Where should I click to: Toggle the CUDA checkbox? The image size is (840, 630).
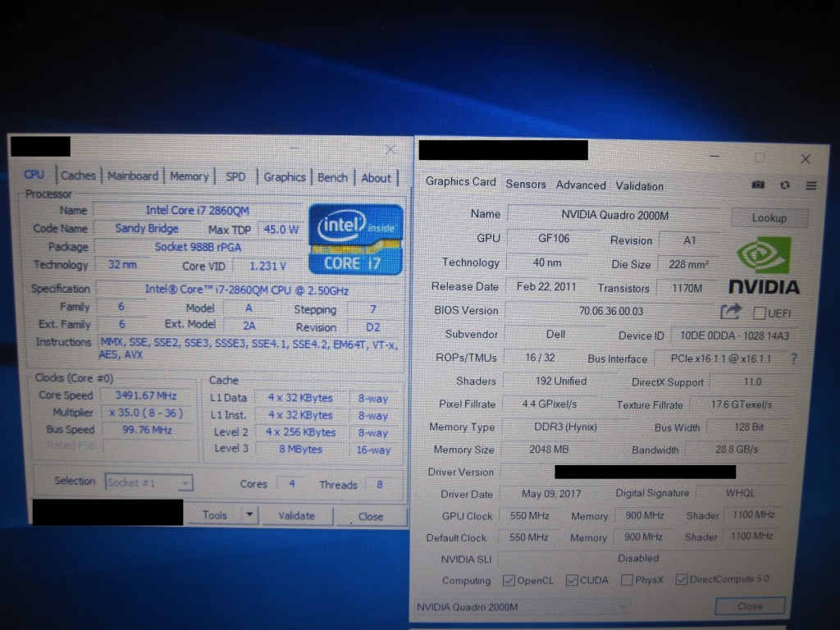point(572,580)
